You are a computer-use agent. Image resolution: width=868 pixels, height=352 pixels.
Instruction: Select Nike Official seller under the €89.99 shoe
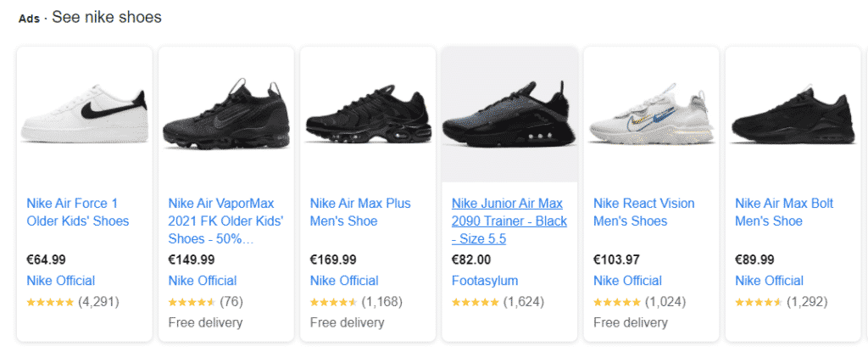pyautogui.click(x=770, y=281)
